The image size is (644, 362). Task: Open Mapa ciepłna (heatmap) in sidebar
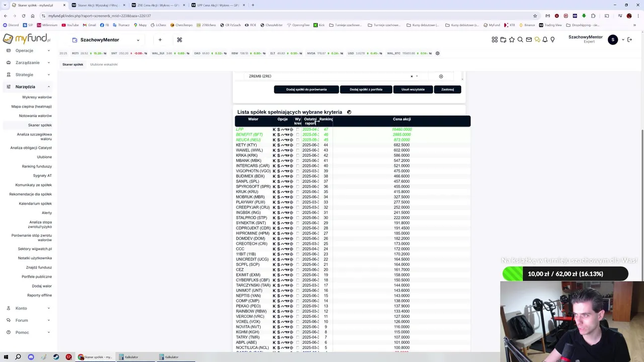click(31, 107)
